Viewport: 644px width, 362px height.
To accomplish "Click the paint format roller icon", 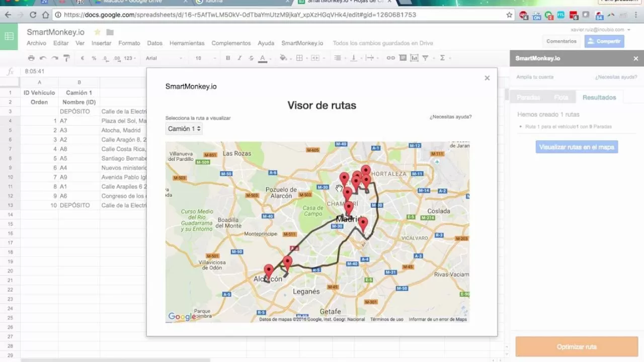I will pos(66,58).
